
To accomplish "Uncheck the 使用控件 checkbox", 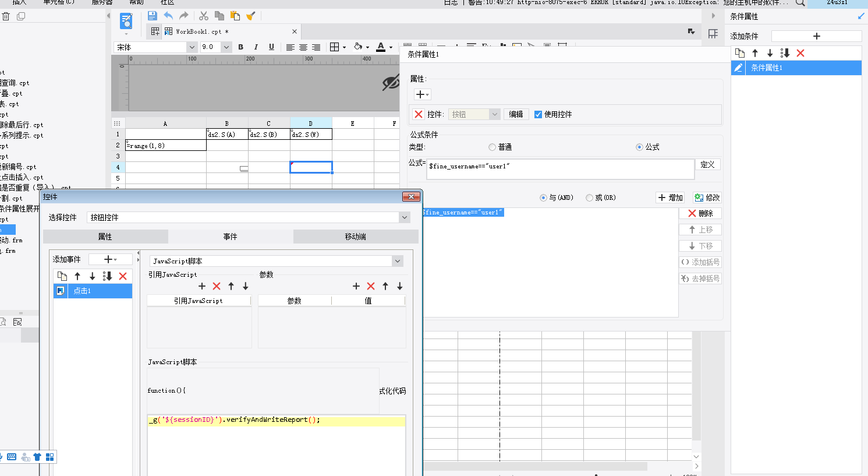I will 538,114.
